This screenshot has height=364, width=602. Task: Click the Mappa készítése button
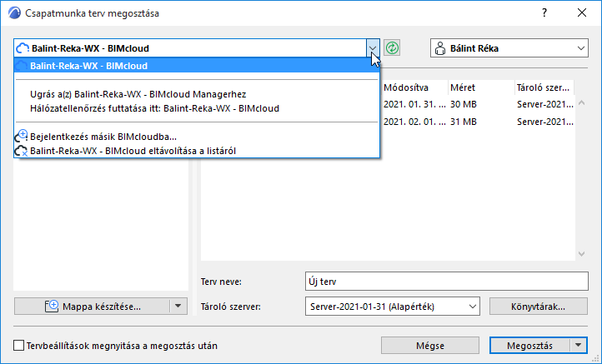pos(93,306)
